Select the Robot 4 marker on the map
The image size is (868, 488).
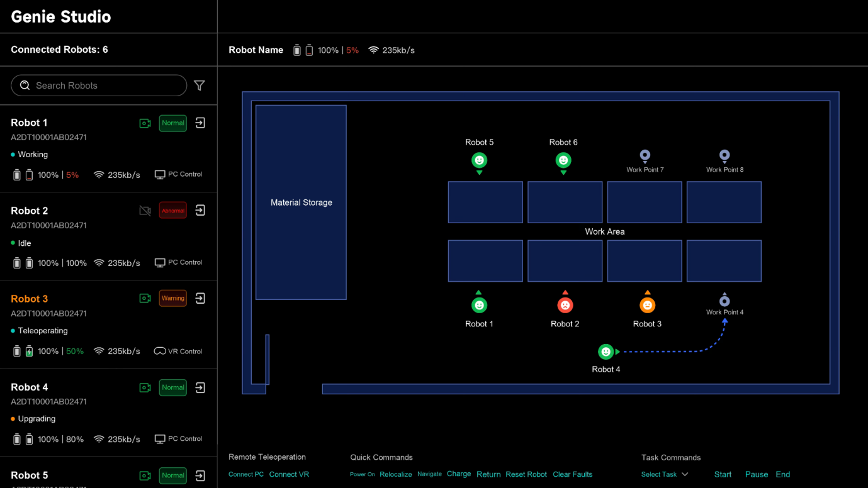pyautogui.click(x=606, y=352)
